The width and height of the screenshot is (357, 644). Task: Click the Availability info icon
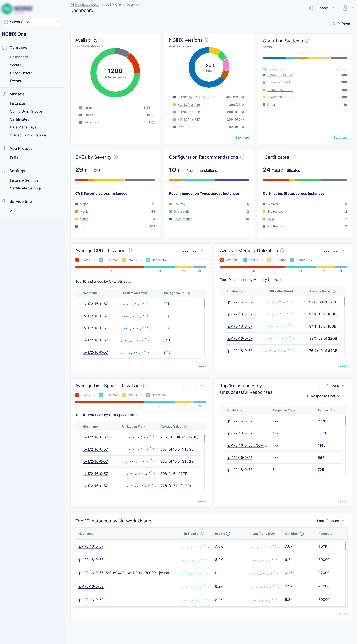coord(102,40)
